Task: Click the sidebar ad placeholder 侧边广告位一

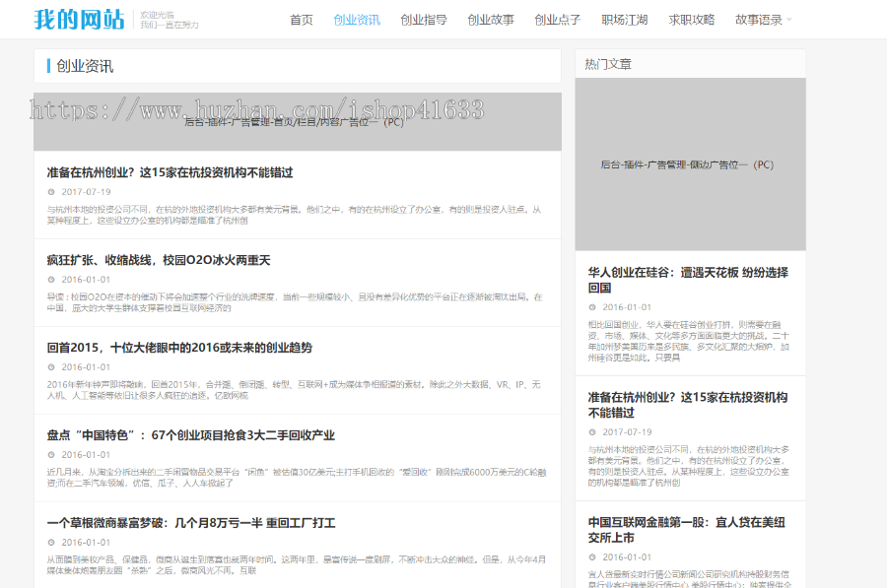Action: 691,164
